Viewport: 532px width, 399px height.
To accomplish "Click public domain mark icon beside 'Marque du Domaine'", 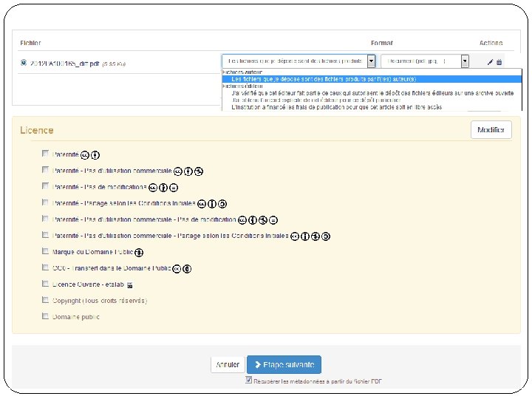I will 139,253.
